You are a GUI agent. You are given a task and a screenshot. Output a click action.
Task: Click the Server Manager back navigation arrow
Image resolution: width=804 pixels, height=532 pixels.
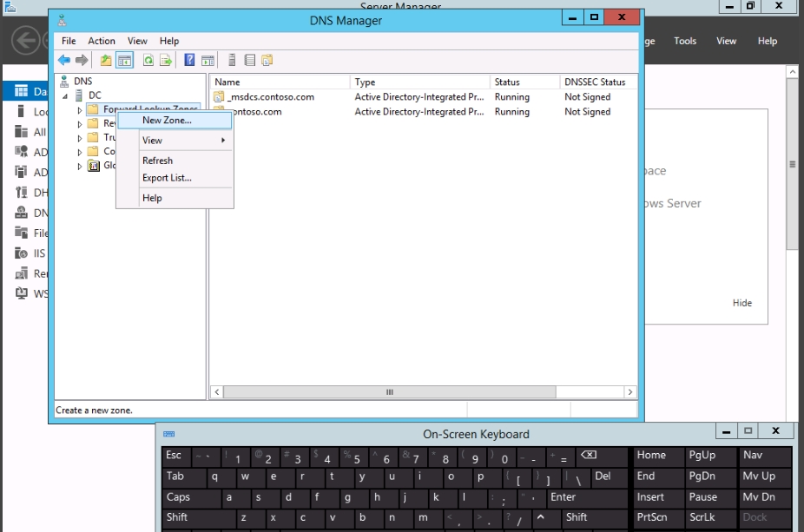click(x=26, y=41)
